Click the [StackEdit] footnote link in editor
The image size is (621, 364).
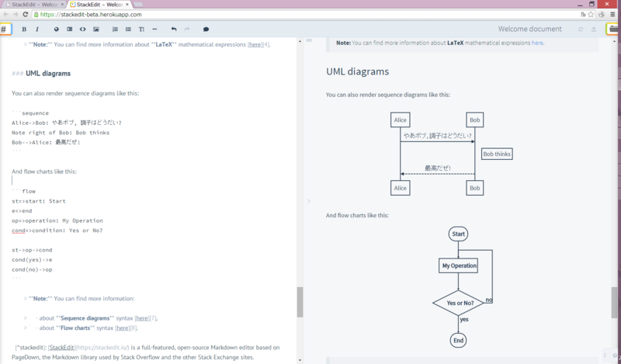click(x=61, y=348)
